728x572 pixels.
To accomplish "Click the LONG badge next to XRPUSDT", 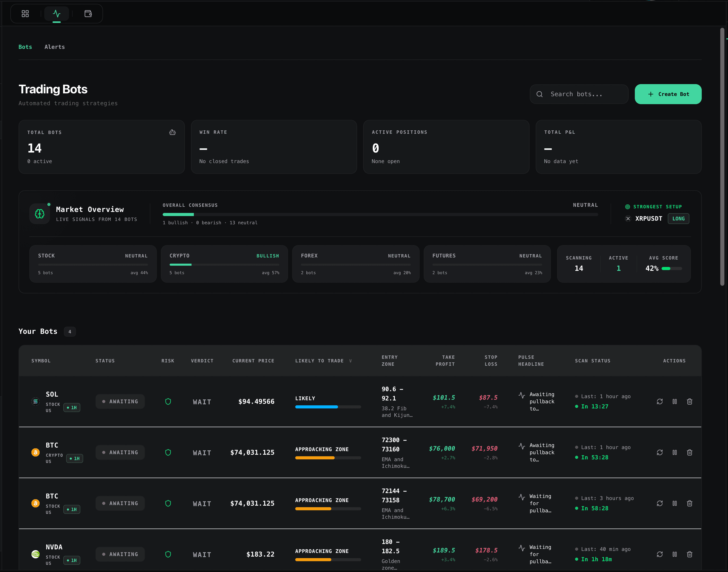I will 678,219.
